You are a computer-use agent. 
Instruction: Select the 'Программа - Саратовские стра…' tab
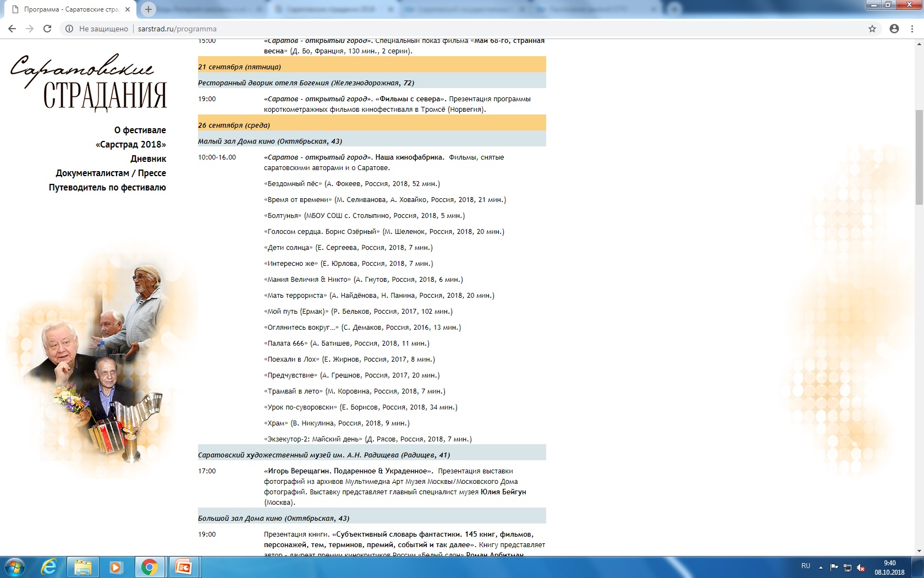click(x=70, y=9)
